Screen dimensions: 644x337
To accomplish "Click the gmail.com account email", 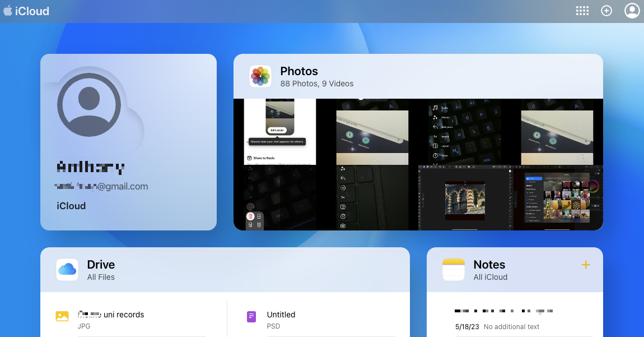I will [101, 186].
